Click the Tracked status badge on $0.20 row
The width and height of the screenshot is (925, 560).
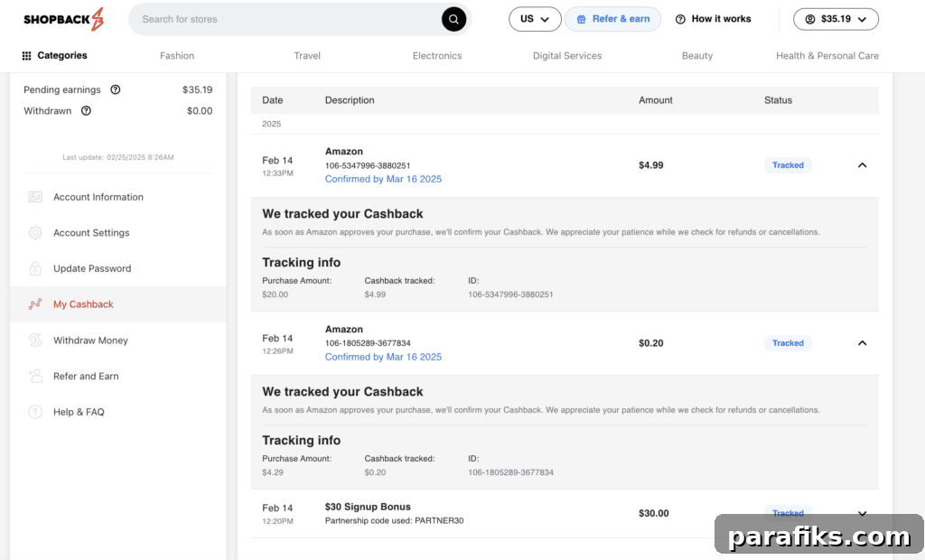tap(788, 343)
